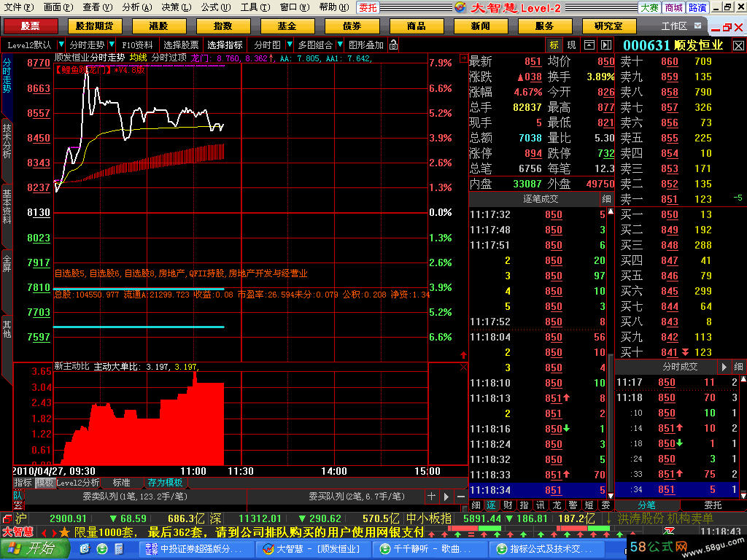Screen dimensions: 747x560
Task: Click the red window icon left of 沪
Action: [x=7, y=518]
